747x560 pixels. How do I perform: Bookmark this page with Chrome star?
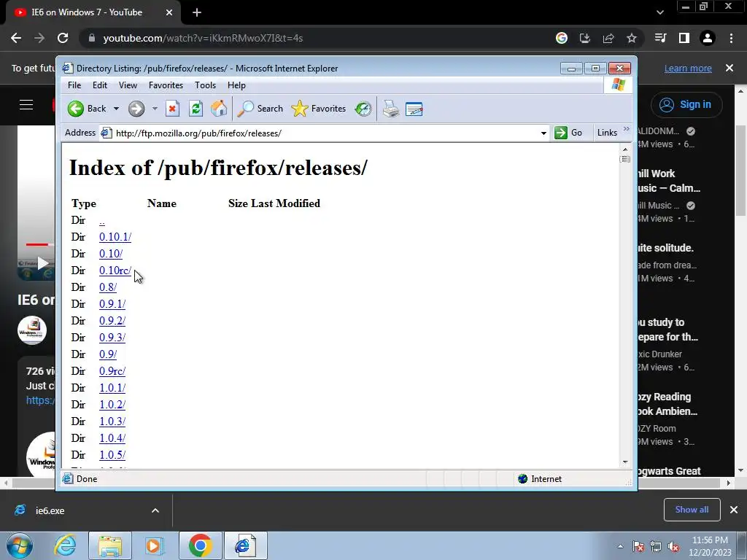(x=632, y=38)
